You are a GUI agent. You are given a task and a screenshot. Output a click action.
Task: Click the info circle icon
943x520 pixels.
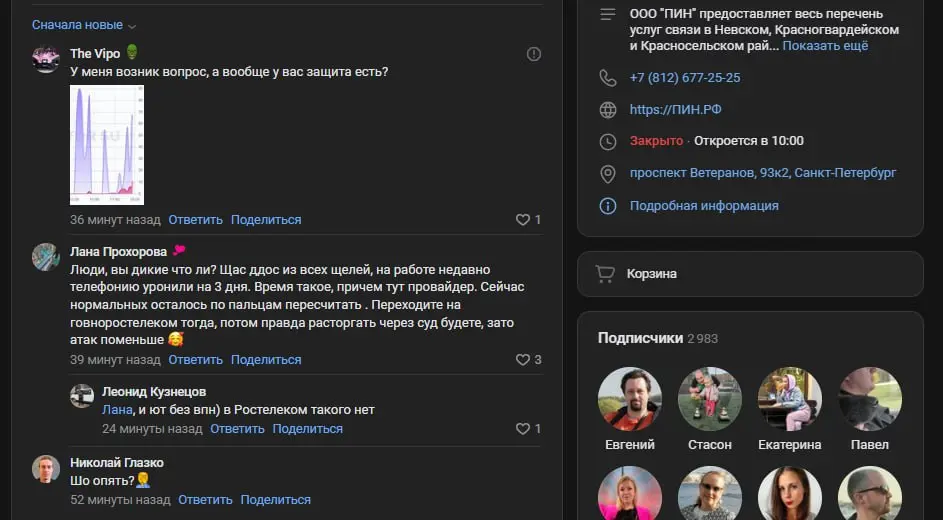608,206
